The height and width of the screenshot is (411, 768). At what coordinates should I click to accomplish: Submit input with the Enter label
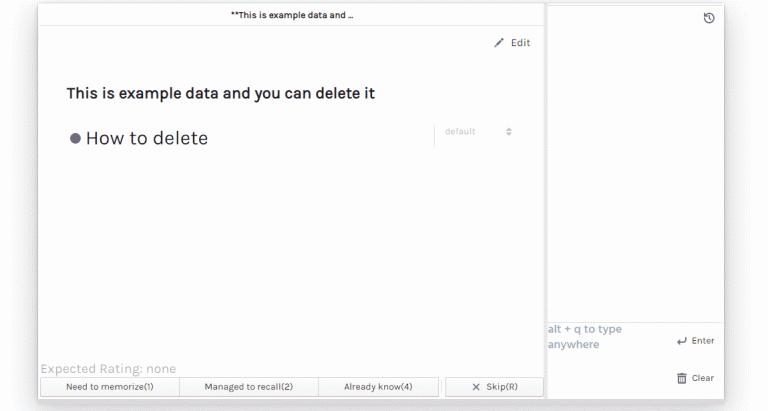click(703, 341)
